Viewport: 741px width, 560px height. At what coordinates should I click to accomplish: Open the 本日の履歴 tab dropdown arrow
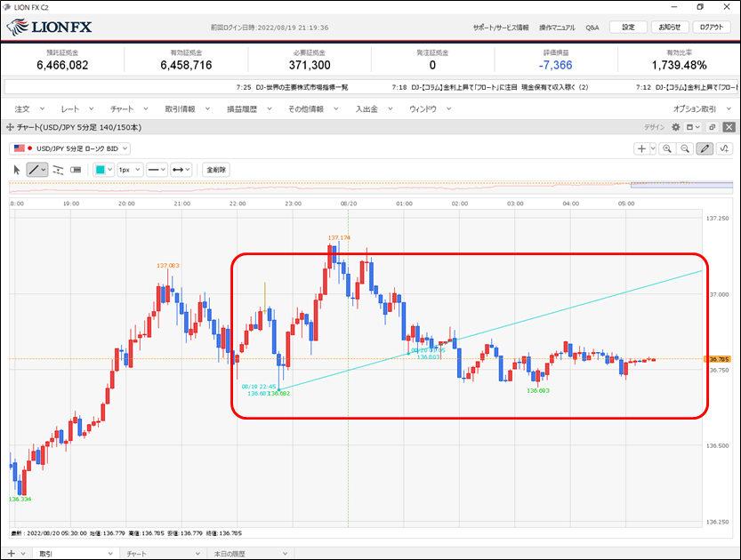[286, 554]
